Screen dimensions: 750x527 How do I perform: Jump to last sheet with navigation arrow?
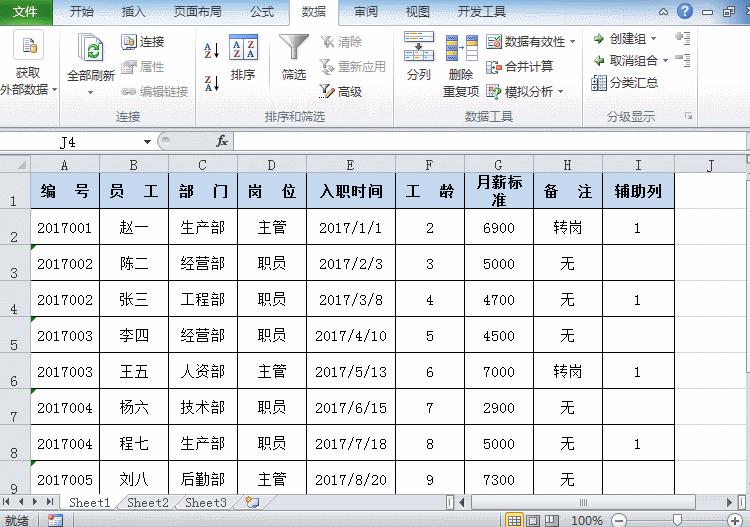(x=50, y=502)
